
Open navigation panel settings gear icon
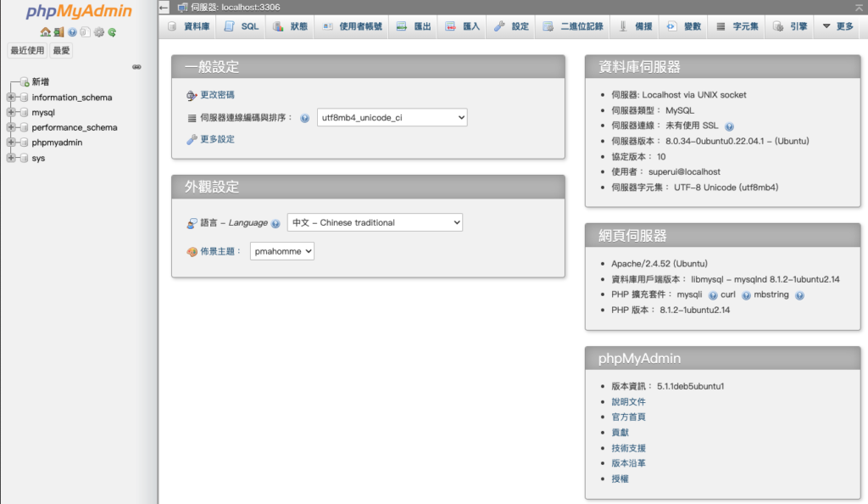[98, 32]
